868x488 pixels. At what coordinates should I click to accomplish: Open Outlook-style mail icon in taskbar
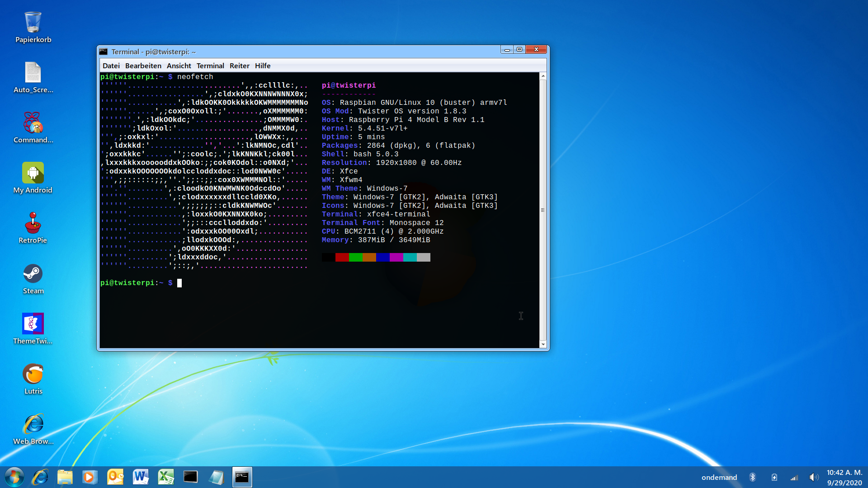point(115,477)
